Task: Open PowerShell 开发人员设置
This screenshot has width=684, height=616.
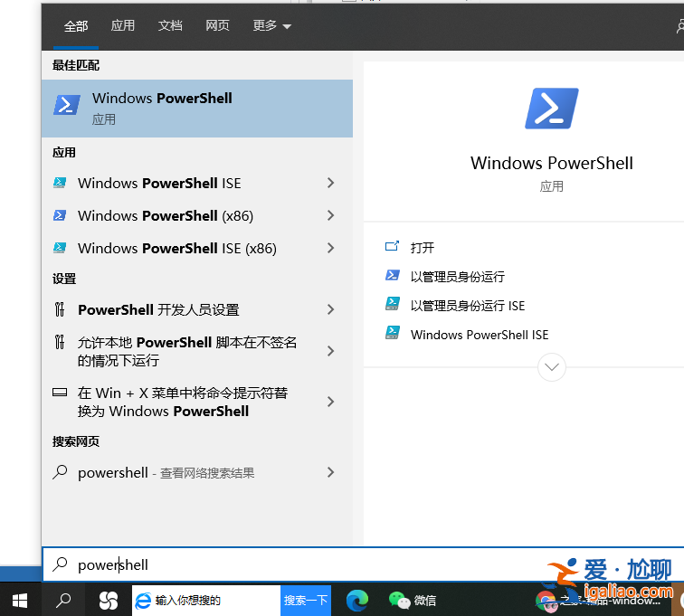Action: point(197,309)
